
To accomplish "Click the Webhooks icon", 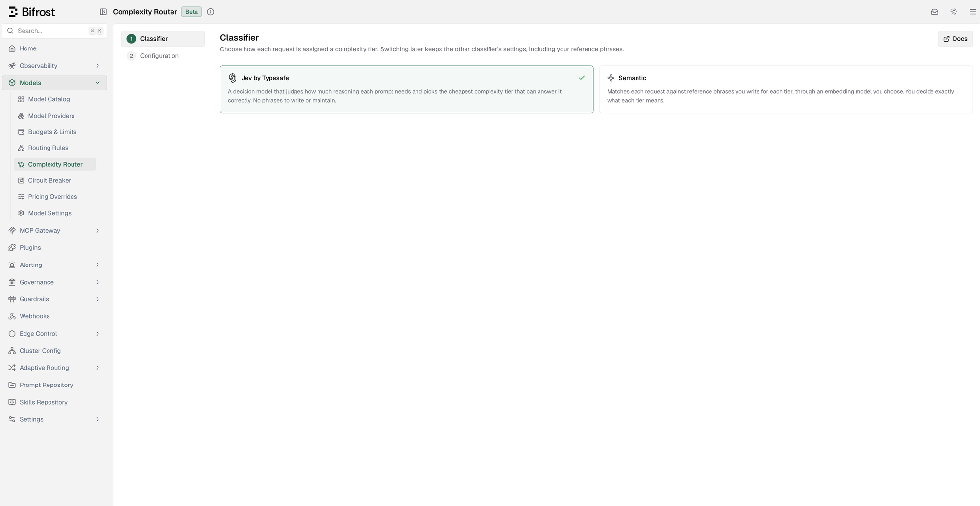I will click(12, 316).
